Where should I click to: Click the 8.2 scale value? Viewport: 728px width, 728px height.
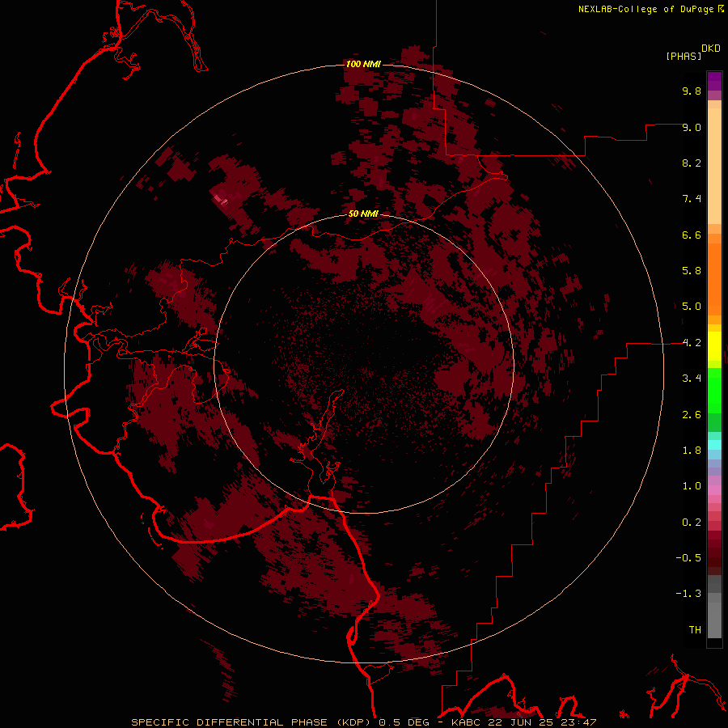point(692,163)
